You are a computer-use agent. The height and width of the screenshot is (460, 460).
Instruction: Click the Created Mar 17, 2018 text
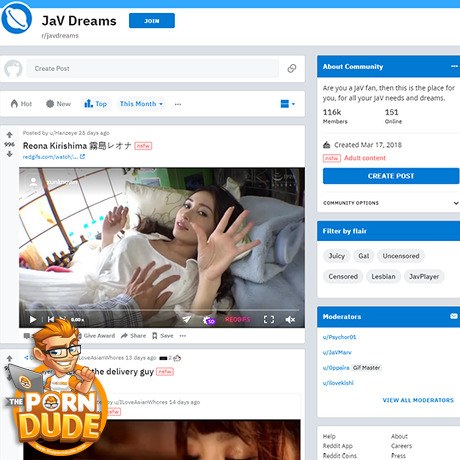pos(368,145)
